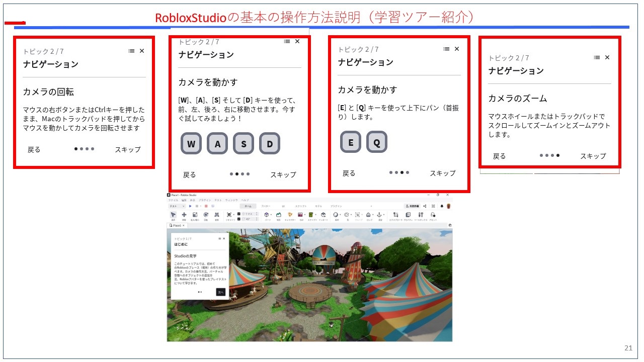Click the 共同作業 collaborate button
The image size is (644, 362).
[412, 206]
